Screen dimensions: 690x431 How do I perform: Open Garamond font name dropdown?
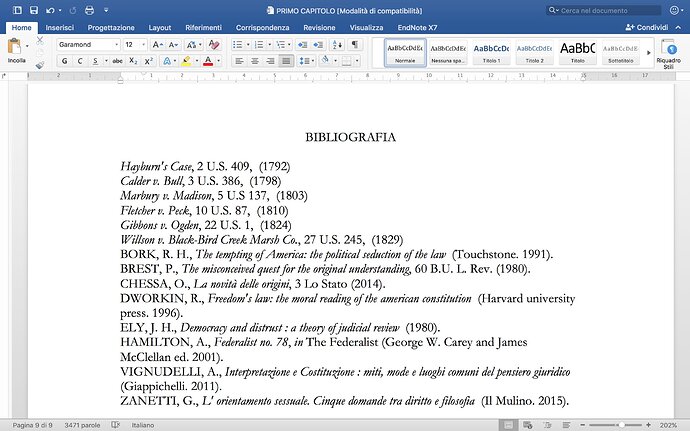(x=117, y=44)
